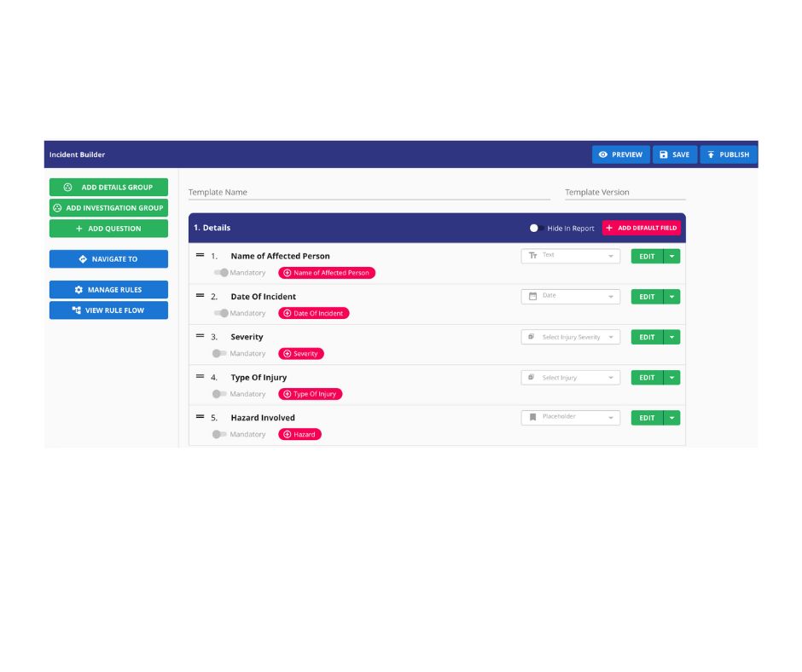Open the Text field type dropdown

click(609, 255)
